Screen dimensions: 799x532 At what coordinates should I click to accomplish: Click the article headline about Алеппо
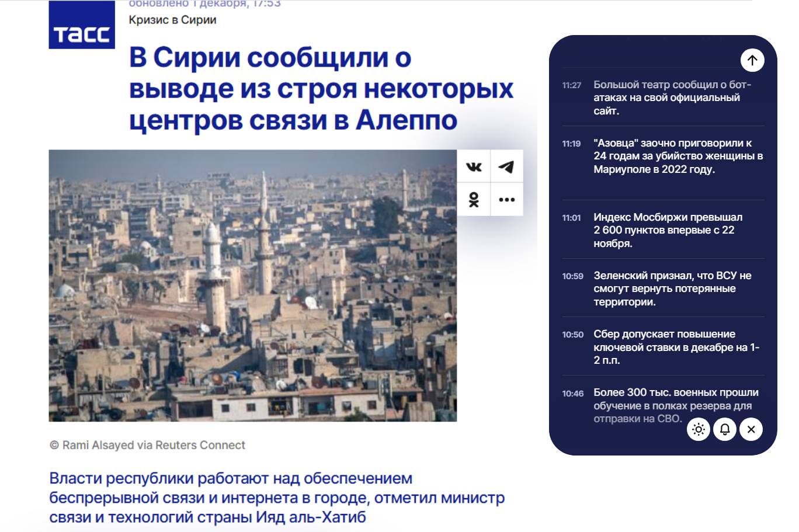coord(321,89)
